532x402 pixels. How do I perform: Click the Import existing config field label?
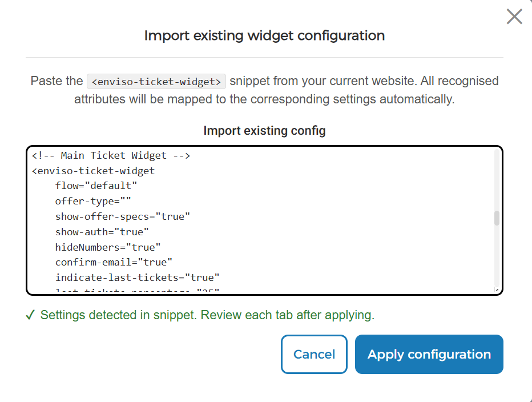(264, 131)
